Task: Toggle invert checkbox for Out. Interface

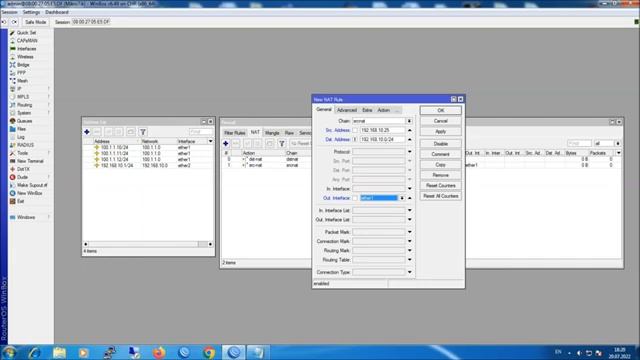Action: [x=355, y=198]
